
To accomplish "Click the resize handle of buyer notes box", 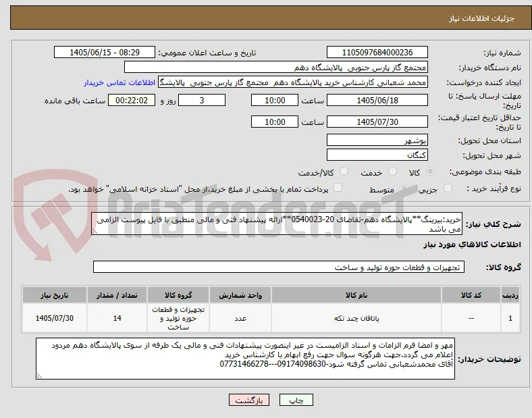I will 39,376.
